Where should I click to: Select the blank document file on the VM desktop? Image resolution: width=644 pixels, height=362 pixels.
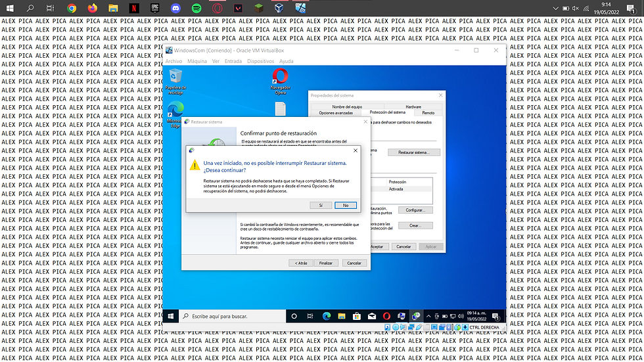click(280, 109)
